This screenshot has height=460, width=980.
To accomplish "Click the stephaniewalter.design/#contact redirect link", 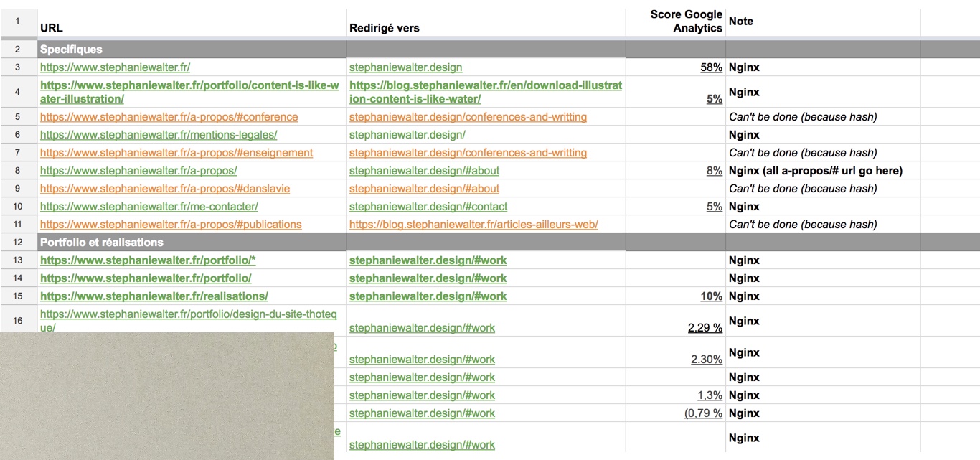I will (x=428, y=207).
